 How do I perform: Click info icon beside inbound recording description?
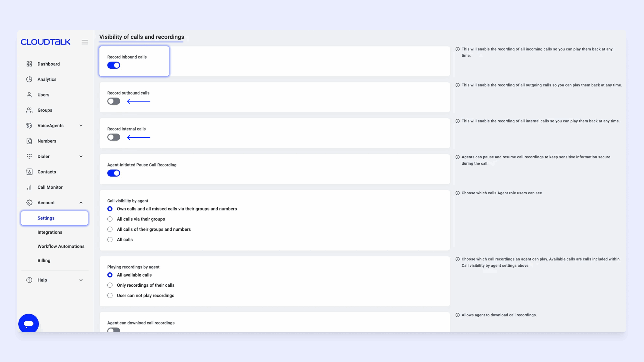pyautogui.click(x=457, y=49)
